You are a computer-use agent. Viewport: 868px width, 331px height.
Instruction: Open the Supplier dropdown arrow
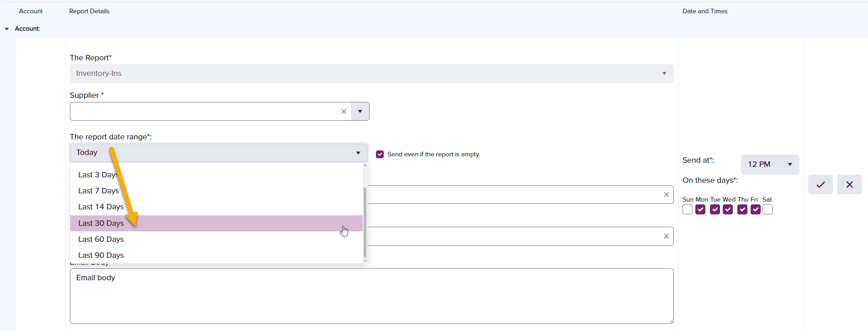click(360, 112)
